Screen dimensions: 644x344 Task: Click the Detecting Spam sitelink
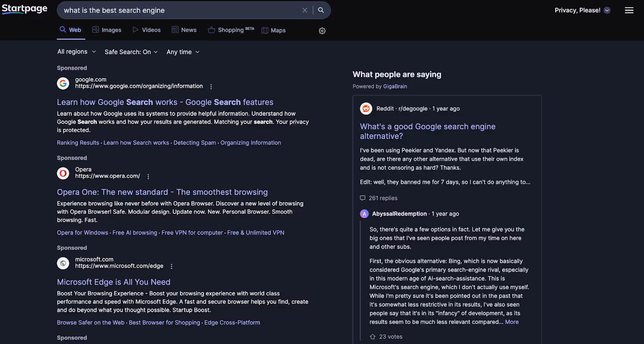pyautogui.click(x=195, y=143)
